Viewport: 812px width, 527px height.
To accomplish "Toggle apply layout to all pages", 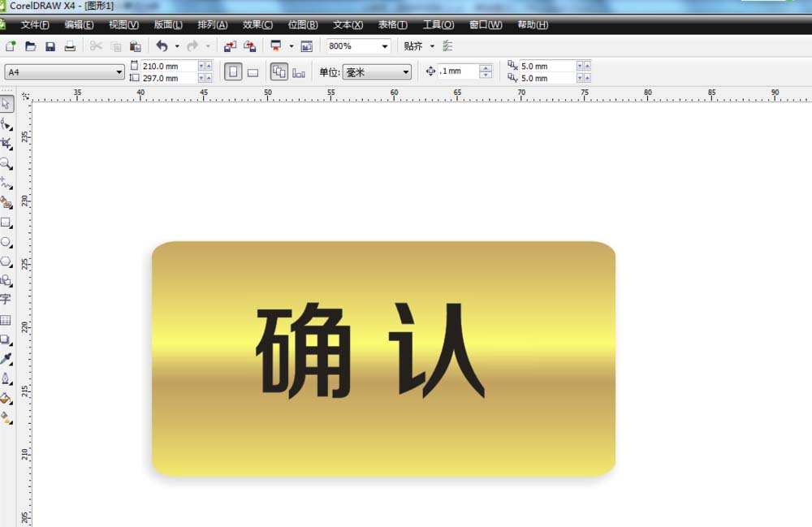I will click(279, 72).
